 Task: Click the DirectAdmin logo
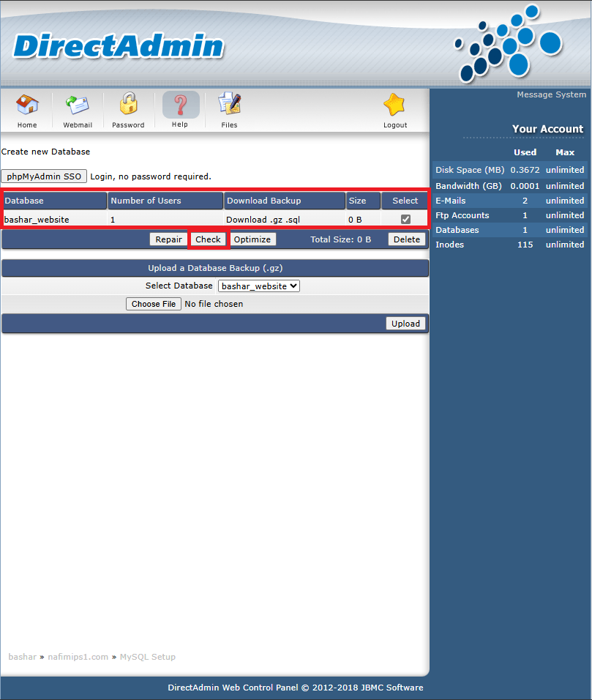coord(119,46)
